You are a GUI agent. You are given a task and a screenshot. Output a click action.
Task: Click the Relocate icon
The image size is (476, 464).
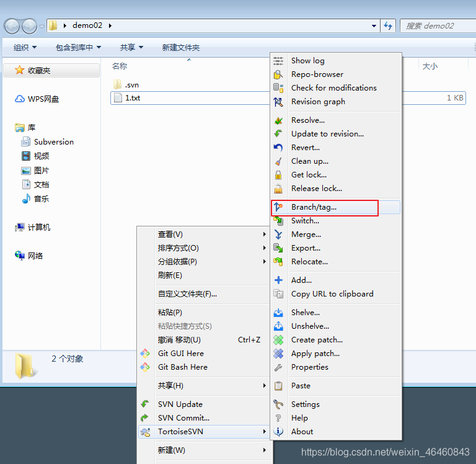click(278, 262)
